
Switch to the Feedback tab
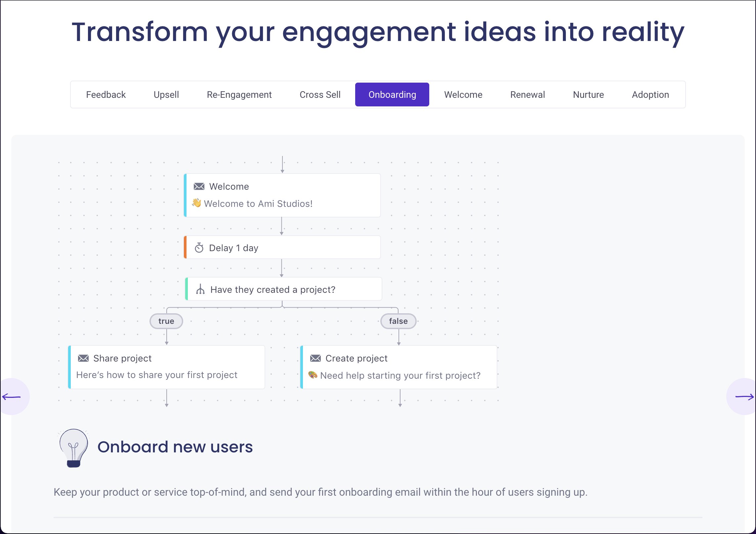pyautogui.click(x=106, y=95)
